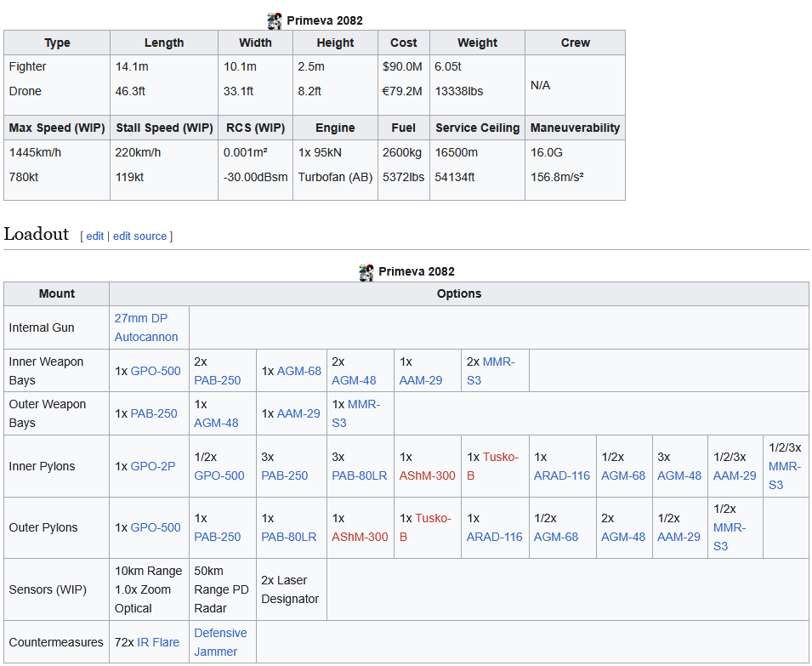Open the IR Flare link

[158, 643]
